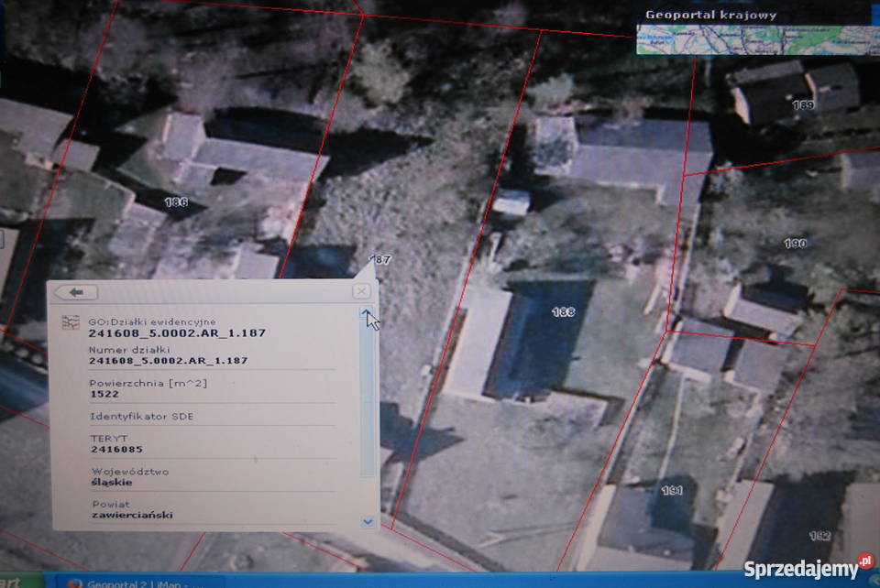Select parcel labeled 192 on the map
This screenshot has height=588, width=880.
pos(819,535)
